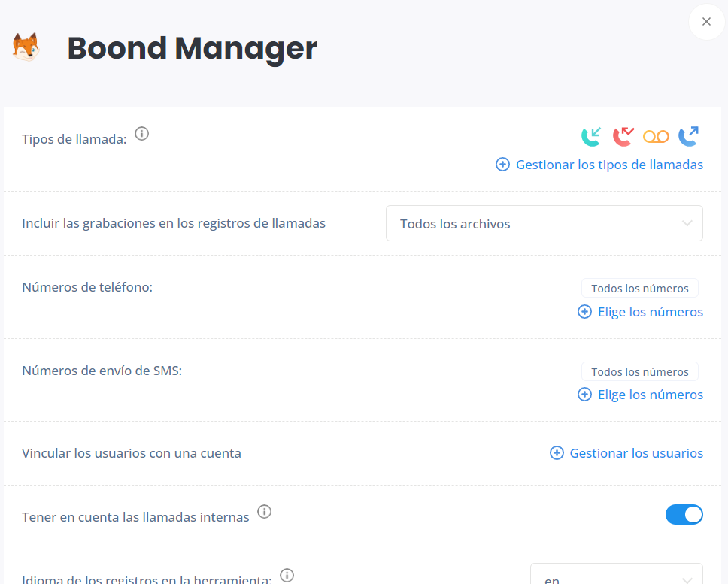The height and width of the screenshot is (584, 728).
Task: Click plus icon beside Gestionar los tipos de llamadas
Action: pyautogui.click(x=502, y=164)
